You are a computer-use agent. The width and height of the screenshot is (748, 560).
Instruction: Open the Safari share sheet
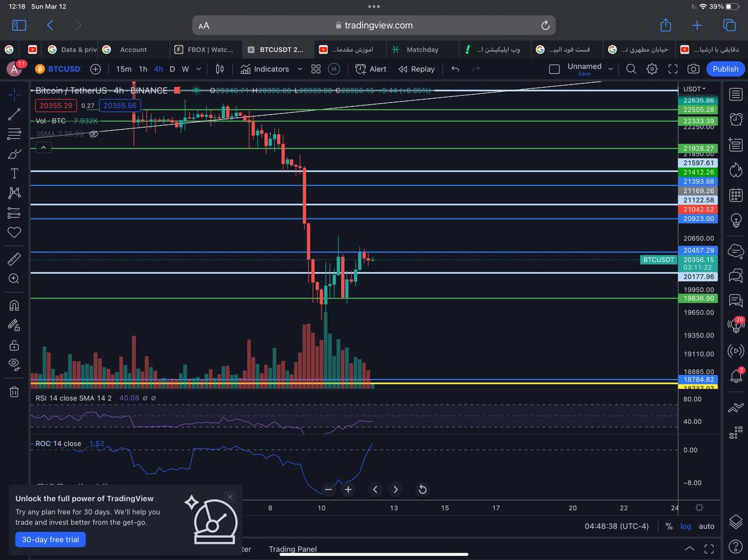click(x=666, y=25)
